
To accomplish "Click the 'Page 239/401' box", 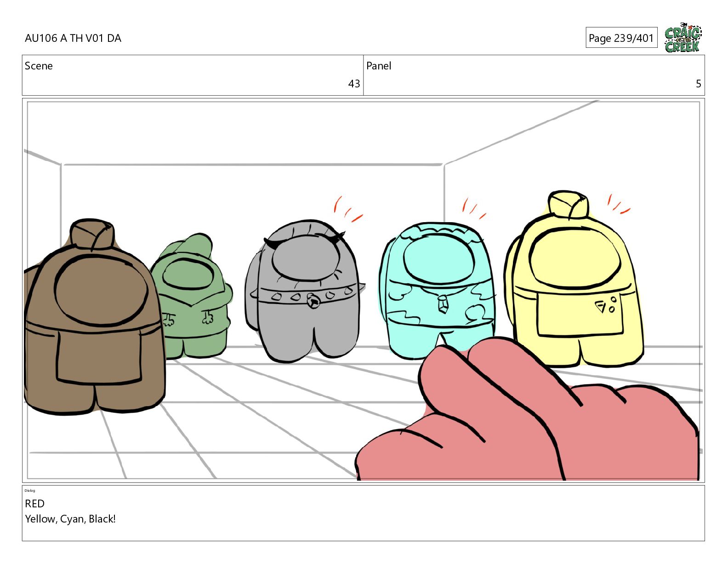I will (621, 38).
